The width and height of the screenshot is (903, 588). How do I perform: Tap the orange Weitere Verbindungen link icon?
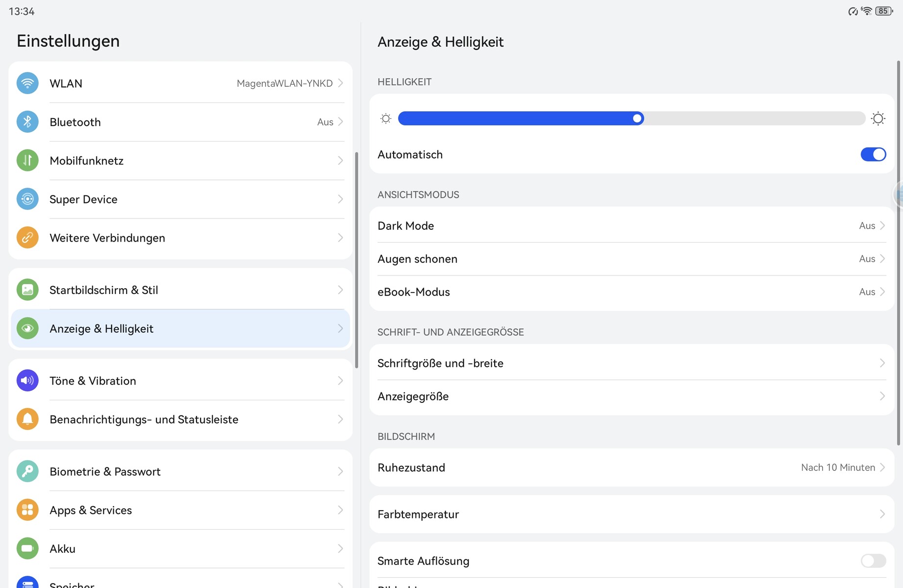pos(27,238)
